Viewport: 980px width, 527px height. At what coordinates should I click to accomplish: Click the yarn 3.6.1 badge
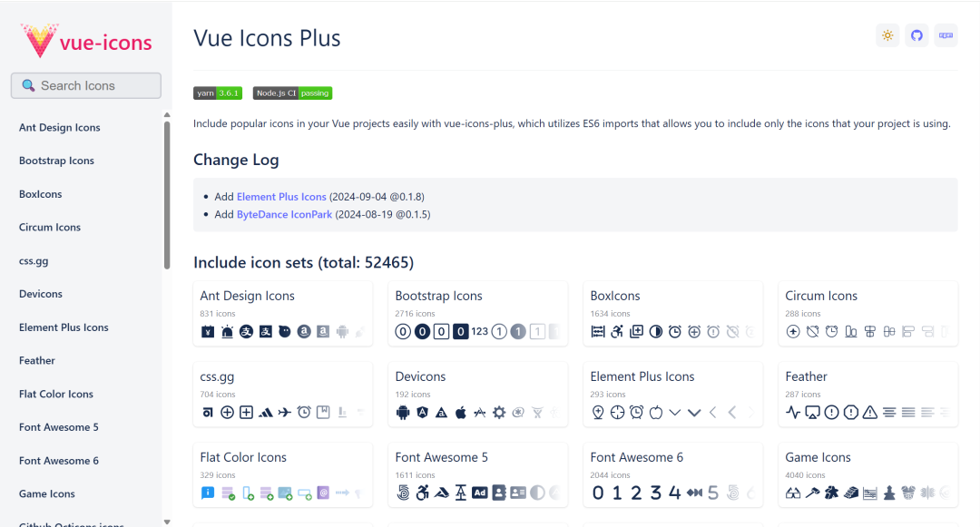[x=218, y=93]
